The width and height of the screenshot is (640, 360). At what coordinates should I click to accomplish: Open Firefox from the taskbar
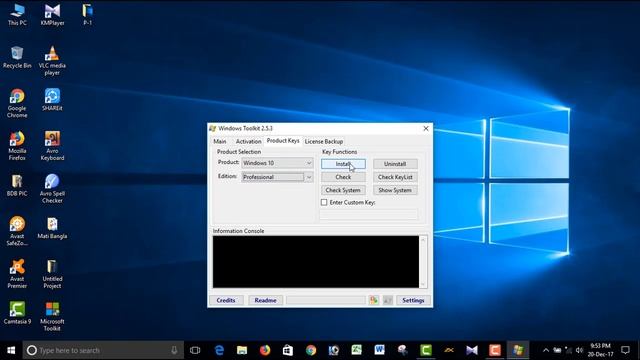(x=265, y=350)
